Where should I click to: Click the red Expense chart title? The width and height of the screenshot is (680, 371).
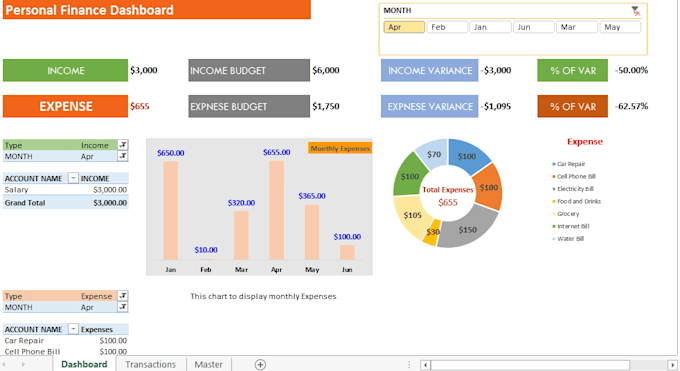click(x=585, y=141)
